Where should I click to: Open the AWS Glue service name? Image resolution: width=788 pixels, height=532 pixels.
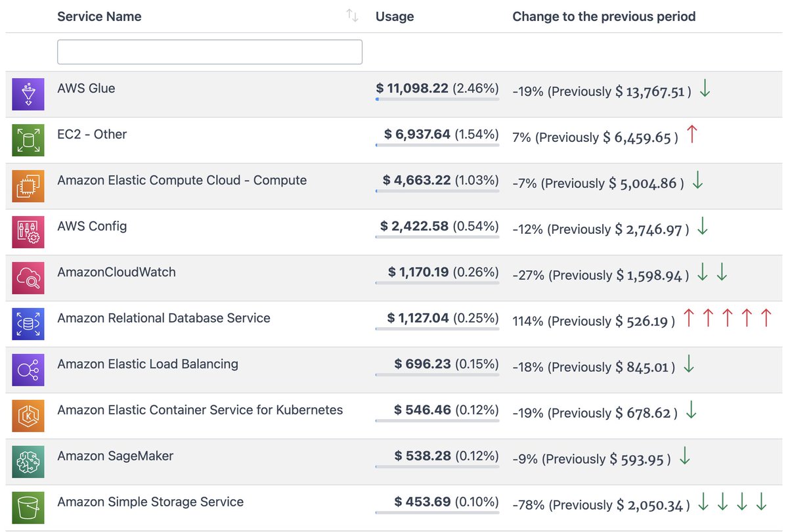(86, 88)
